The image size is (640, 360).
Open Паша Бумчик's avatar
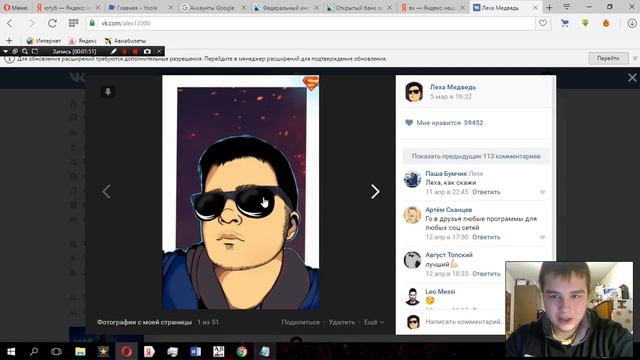(412, 179)
